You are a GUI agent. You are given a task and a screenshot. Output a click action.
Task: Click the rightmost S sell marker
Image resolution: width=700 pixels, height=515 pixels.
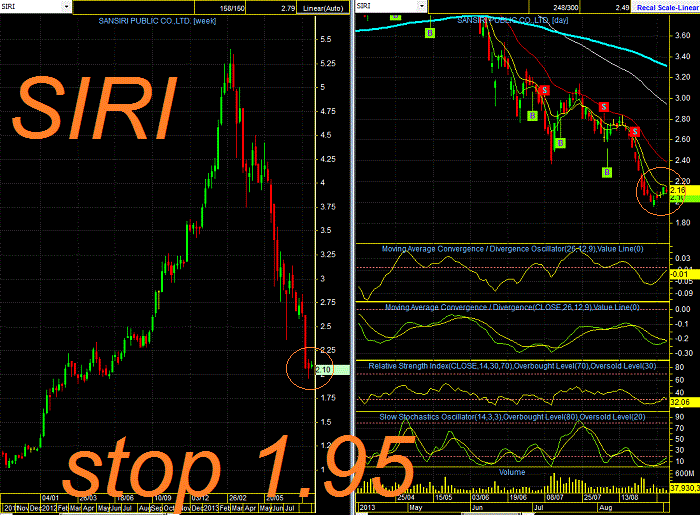click(x=635, y=132)
